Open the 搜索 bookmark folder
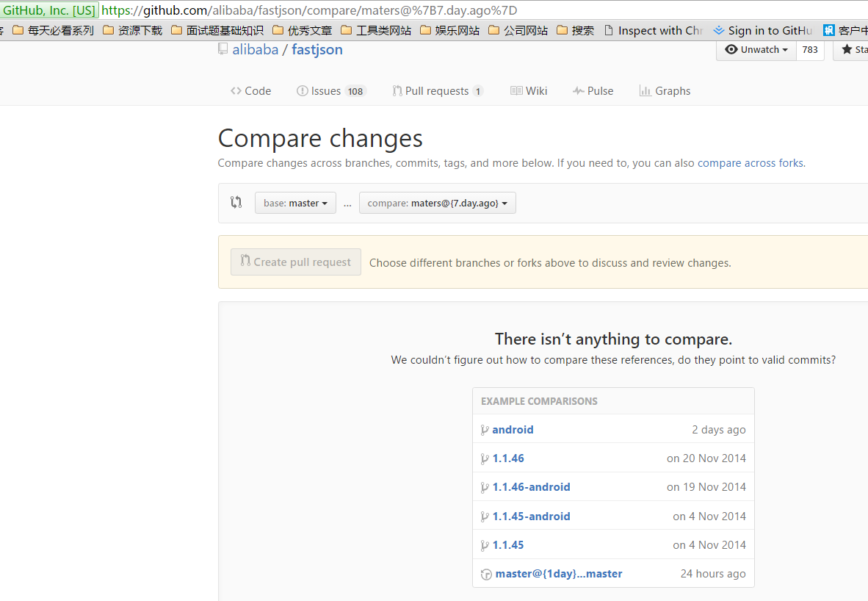The image size is (868, 601). pyautogui.click(x=576, y=30)
